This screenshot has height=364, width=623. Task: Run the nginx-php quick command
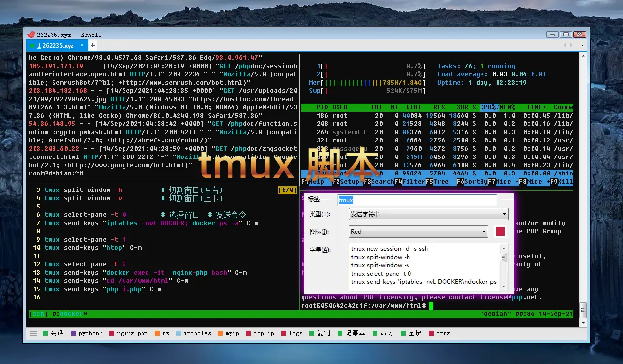click(x=128, y=333)
